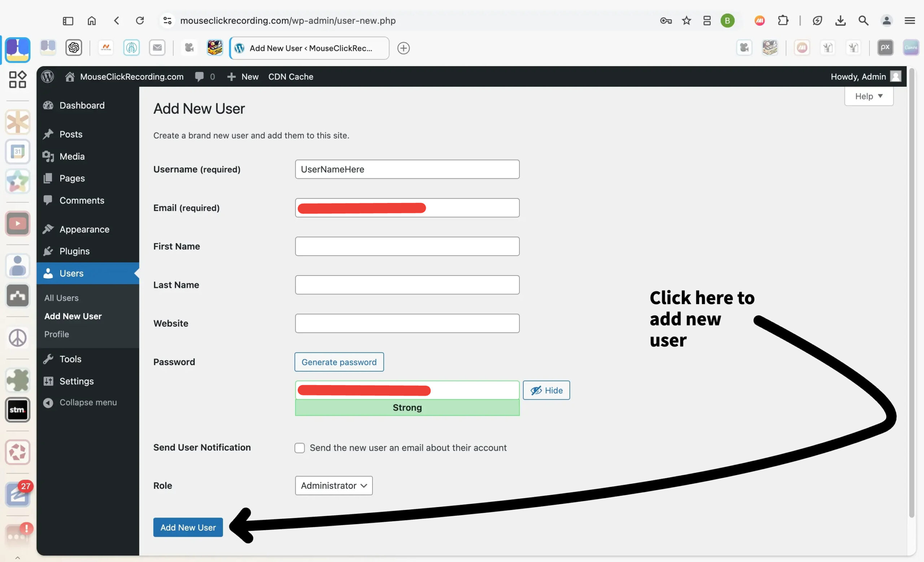Click the browser home icon
Image resolution: width=924 pixels, height=562 pixels.
pos(92,21)
